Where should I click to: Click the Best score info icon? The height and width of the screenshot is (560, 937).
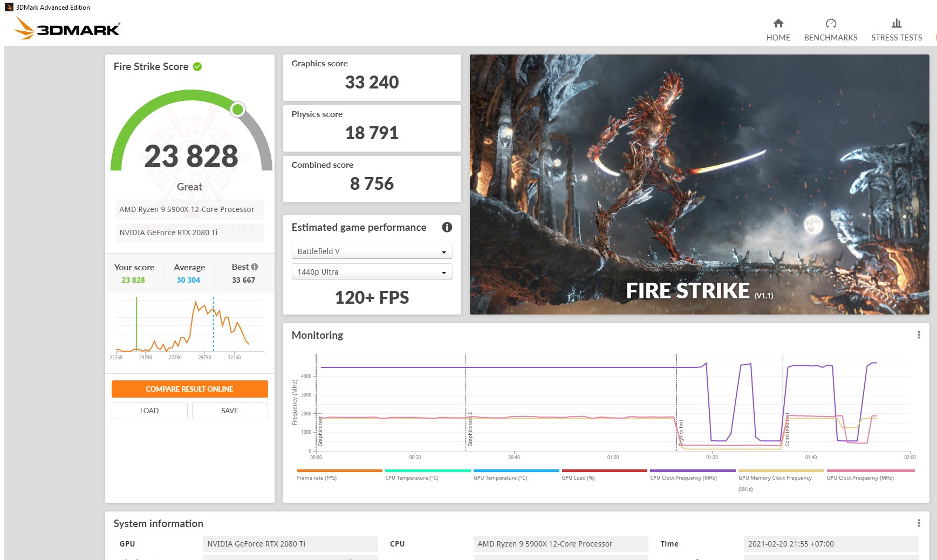(x=255, y=267)
